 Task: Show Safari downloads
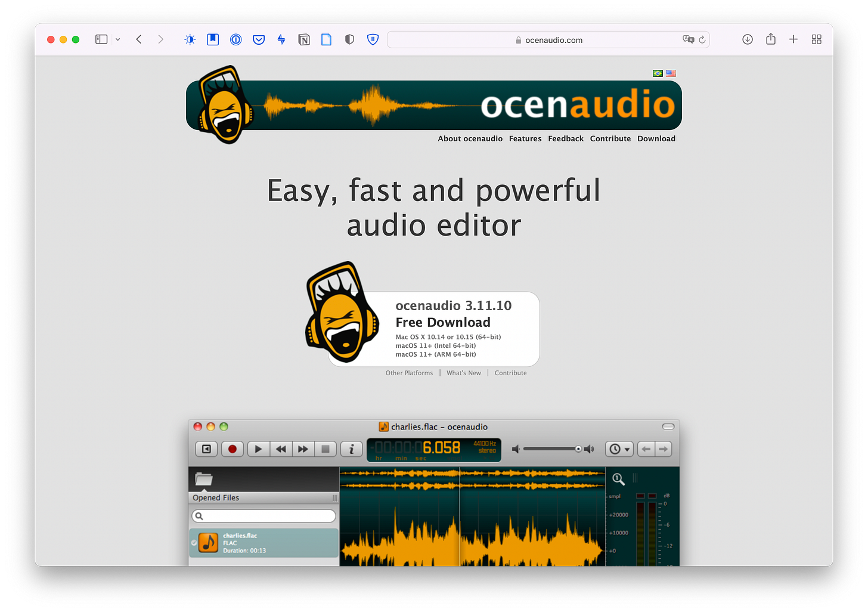(748, 39)
